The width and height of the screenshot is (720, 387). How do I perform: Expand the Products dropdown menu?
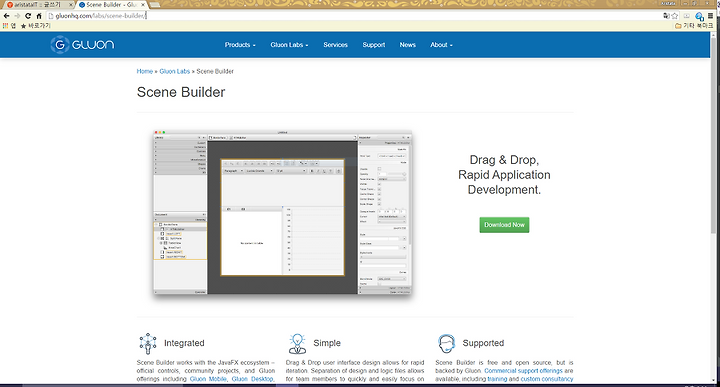coord(240,45)
